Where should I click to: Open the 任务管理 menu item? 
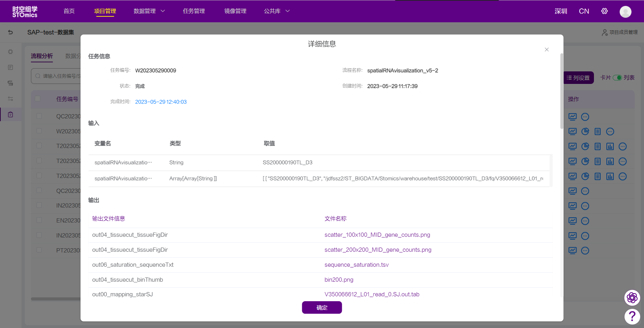194,11
